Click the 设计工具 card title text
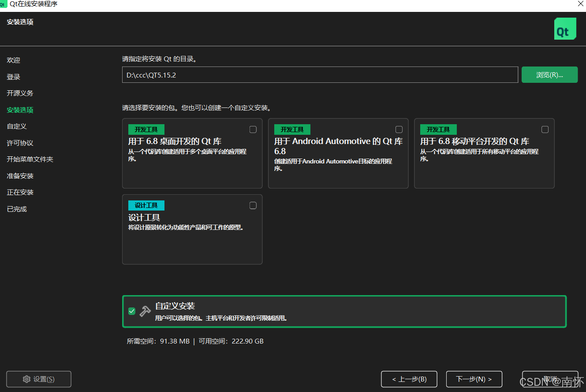Screen dimensions: 586x392 coord(144,218)
